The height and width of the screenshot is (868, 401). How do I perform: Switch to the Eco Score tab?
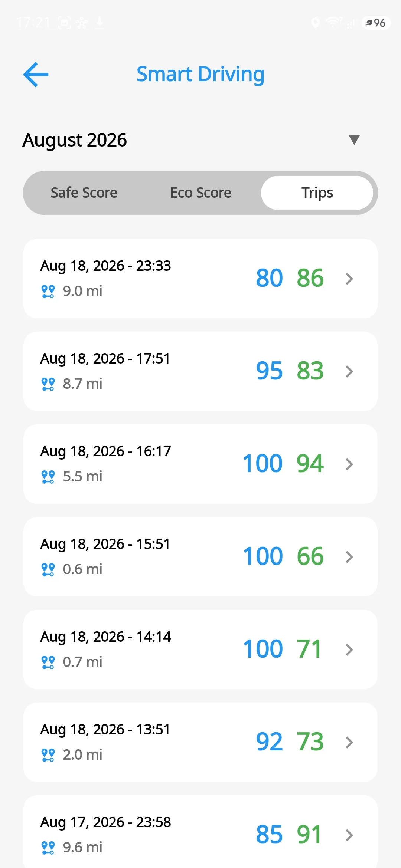[x=200, y=193]
